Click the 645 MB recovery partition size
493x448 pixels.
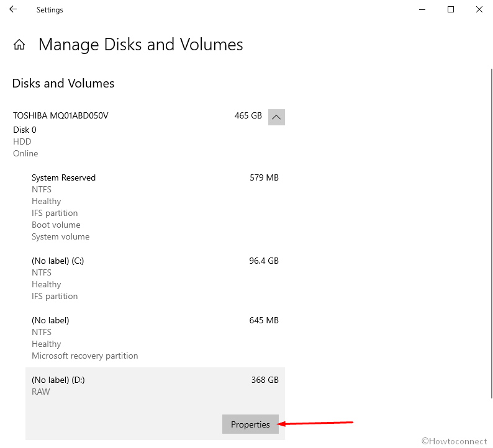click(264, 320)
